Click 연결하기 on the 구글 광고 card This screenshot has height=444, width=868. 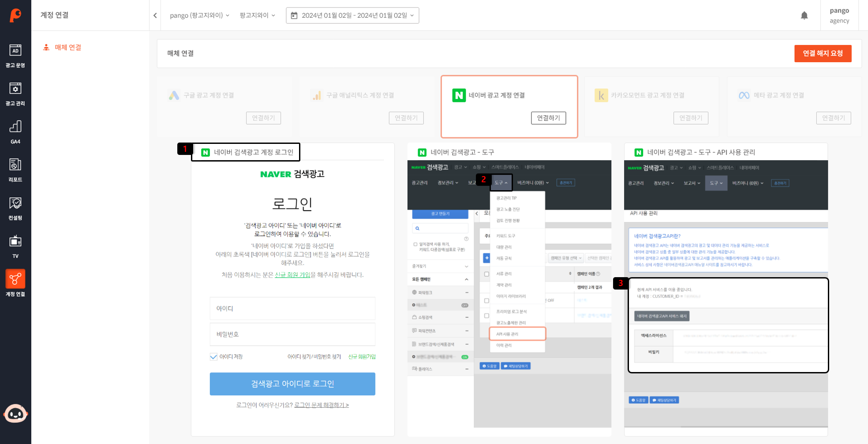click(263, 118)
